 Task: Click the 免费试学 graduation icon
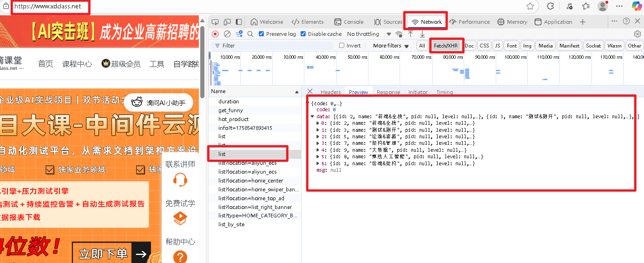point(180,218)
